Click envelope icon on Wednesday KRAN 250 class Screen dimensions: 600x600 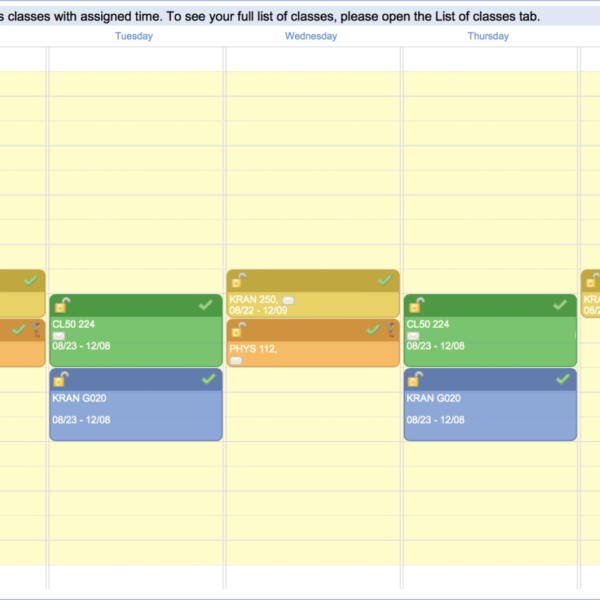(x=288, y=299)
